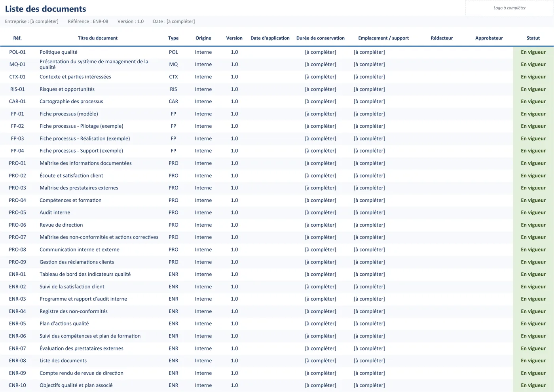Click 'Risques et opportunités' title
Screen dimensions: 554x392
[x=67, y=89]
